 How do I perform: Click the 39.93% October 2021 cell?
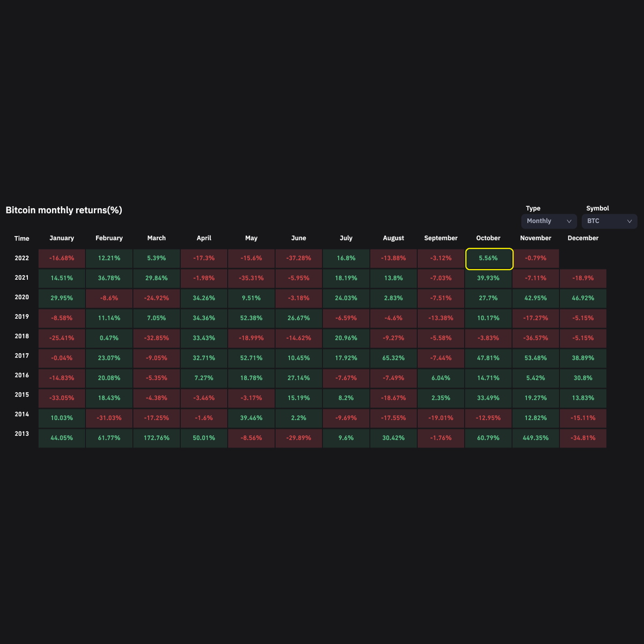click(x=488, y=279)
